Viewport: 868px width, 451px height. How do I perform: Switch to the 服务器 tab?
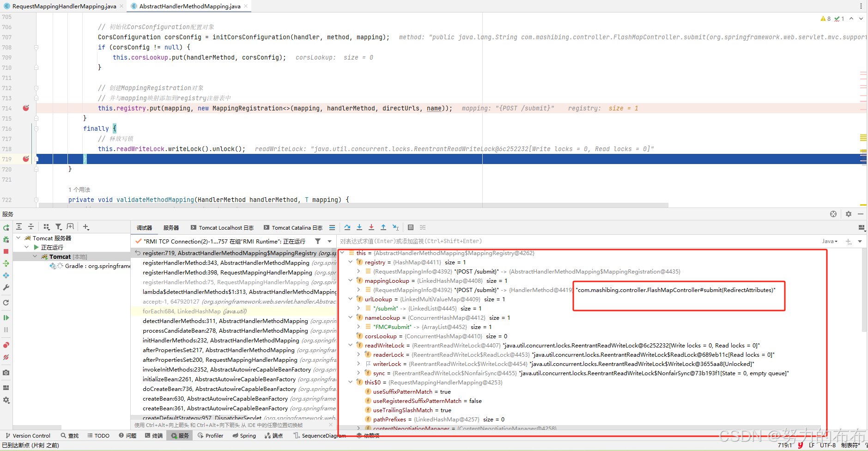[x=171, y=228]
